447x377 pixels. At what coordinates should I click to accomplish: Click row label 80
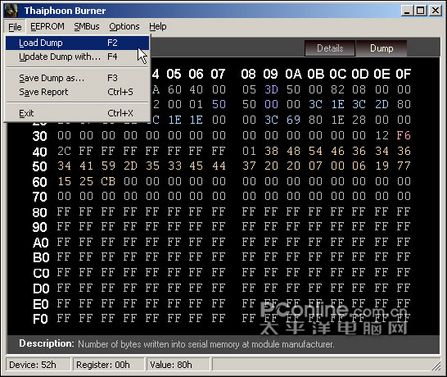coord(40,212)
